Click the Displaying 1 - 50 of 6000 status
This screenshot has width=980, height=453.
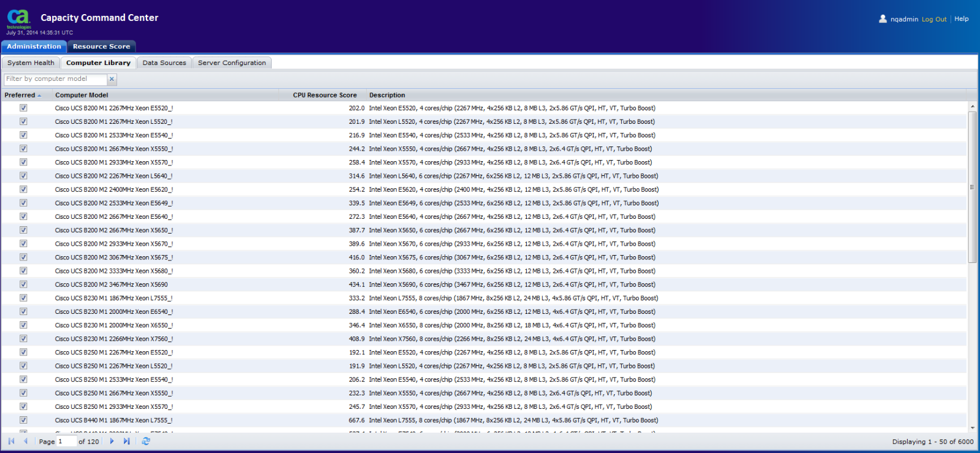(933, 441)
